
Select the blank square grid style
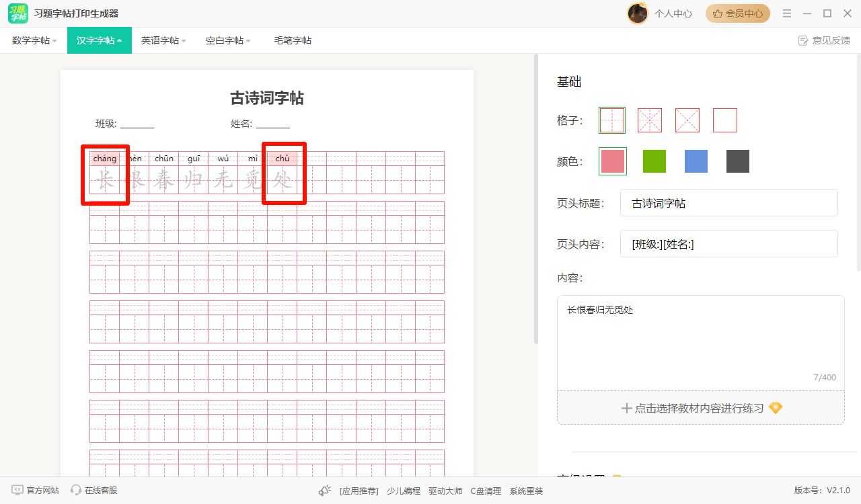coord(725,120)
